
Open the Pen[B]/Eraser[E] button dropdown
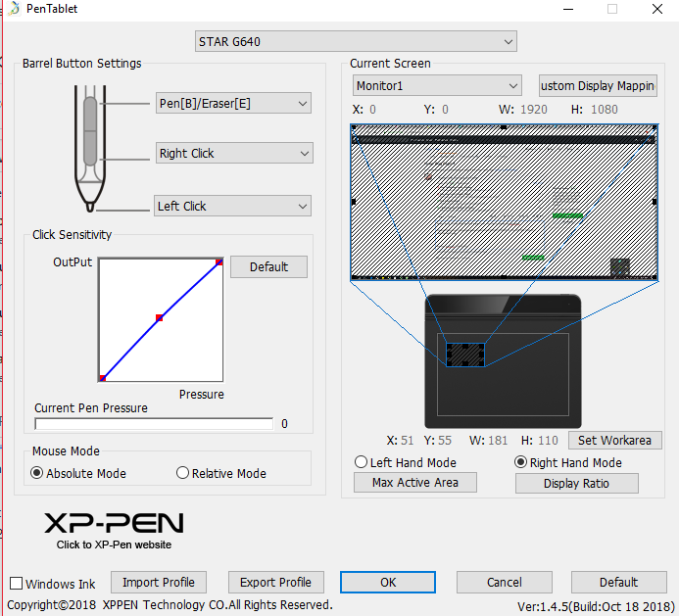click(233, 104)
